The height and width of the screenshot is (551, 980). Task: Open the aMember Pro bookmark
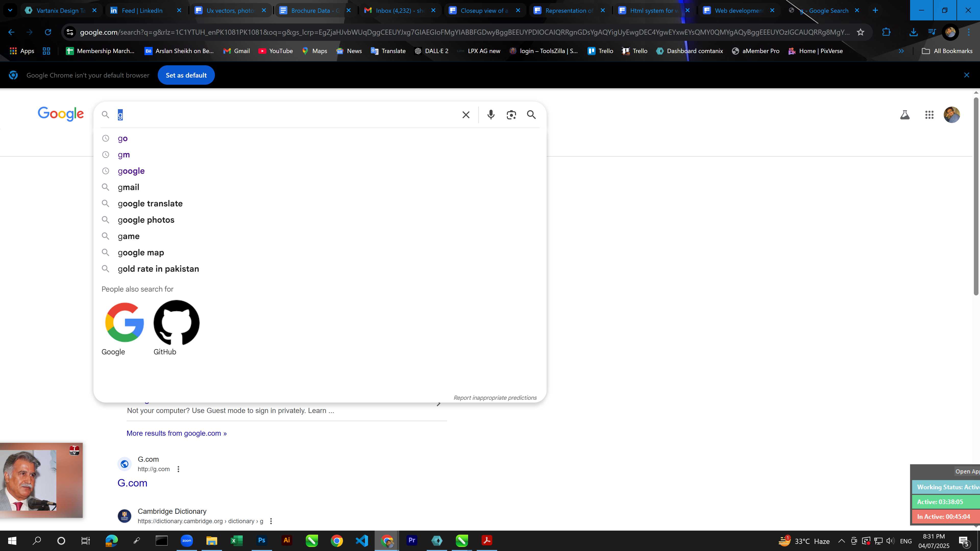755,51
